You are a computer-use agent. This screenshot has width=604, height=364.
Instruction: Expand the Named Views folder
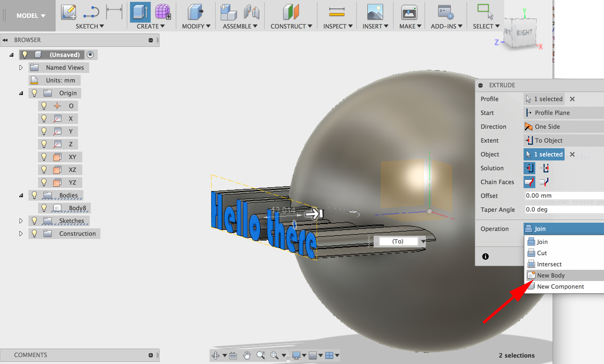21,68
